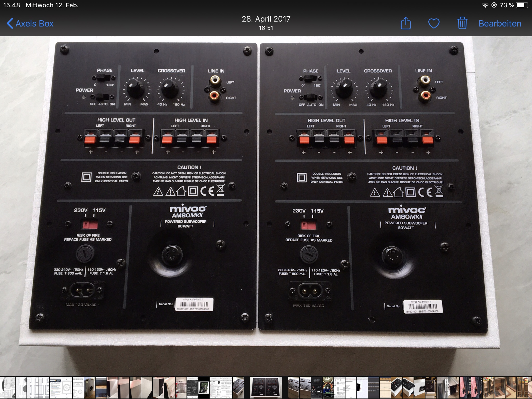Tap the 28. April 2017 date title
Screen dimensions: 532x399
266,19
